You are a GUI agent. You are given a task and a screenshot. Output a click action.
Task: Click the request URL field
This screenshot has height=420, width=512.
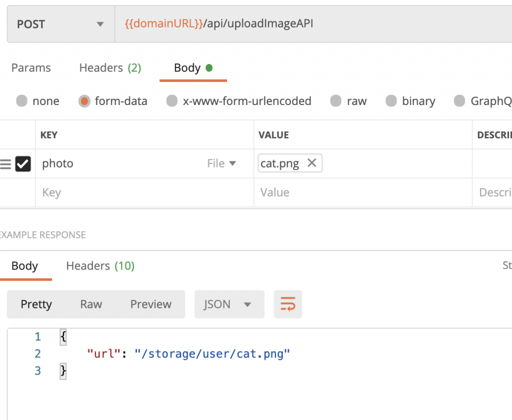pyautogui.click(x=310, y=24)
